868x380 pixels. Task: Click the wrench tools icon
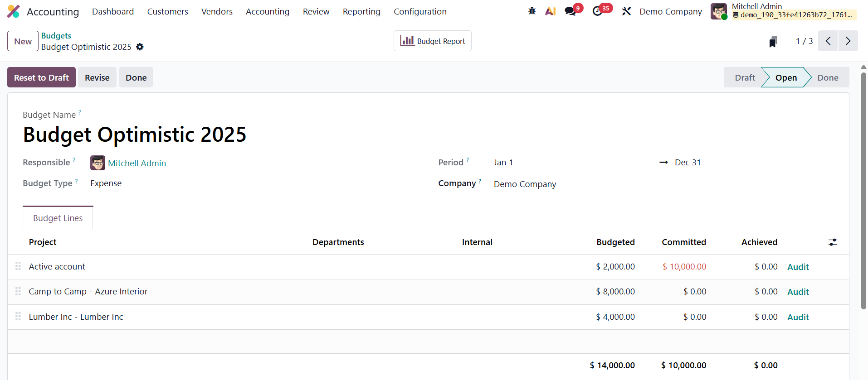[626, 11]
